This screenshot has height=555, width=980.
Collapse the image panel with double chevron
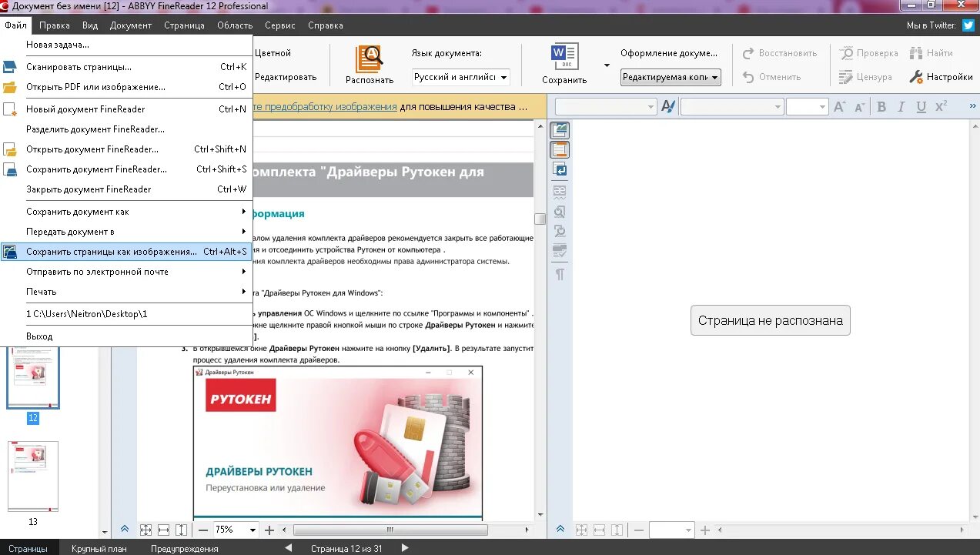124,529
